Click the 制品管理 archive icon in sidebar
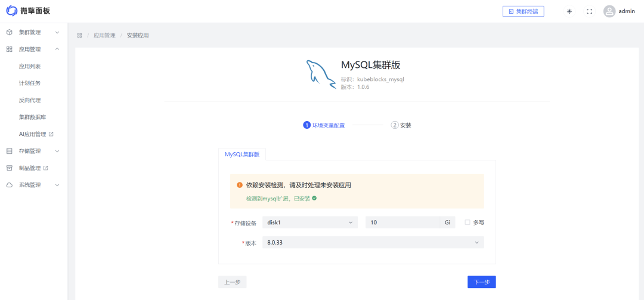Viewport: 644px width, 300px height. (x=9, y=168)
